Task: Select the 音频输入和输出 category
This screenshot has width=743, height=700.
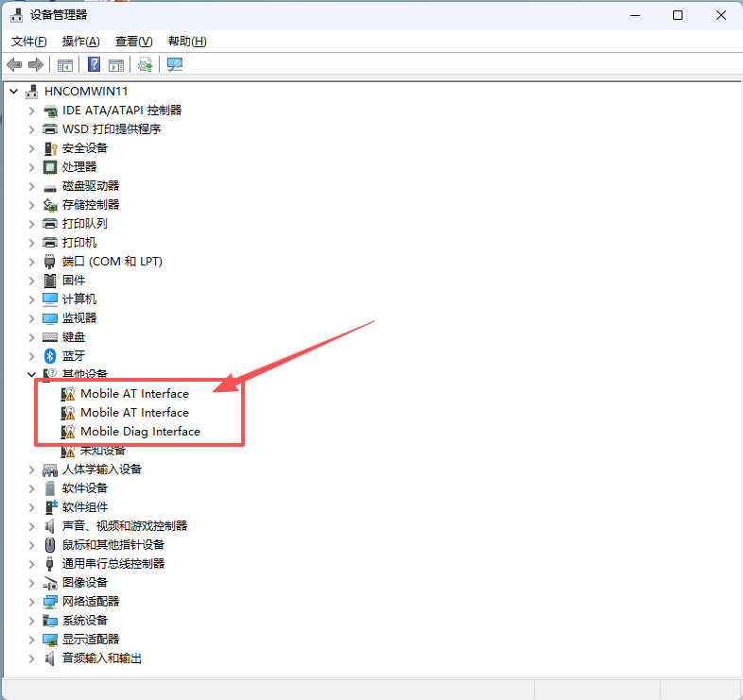Action: pyautogui.click(x=102, y=657)
